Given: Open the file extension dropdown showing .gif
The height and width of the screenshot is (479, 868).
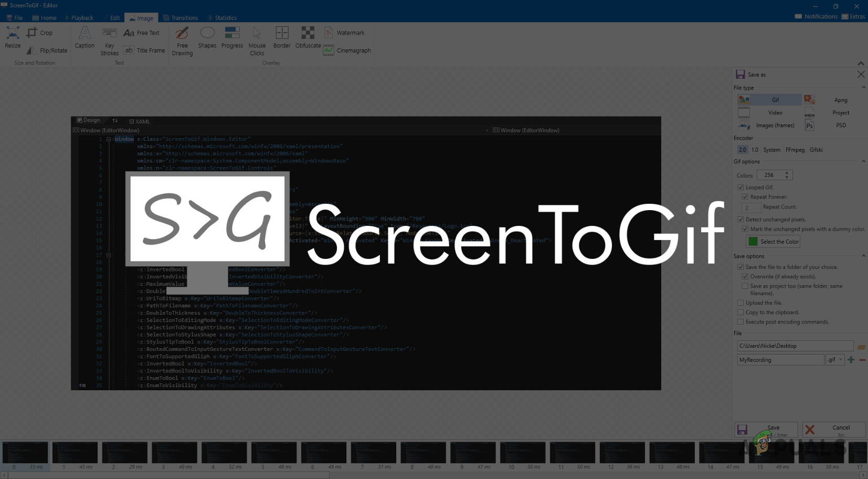Looking at the screenshot, I should (x=834, y=359).
